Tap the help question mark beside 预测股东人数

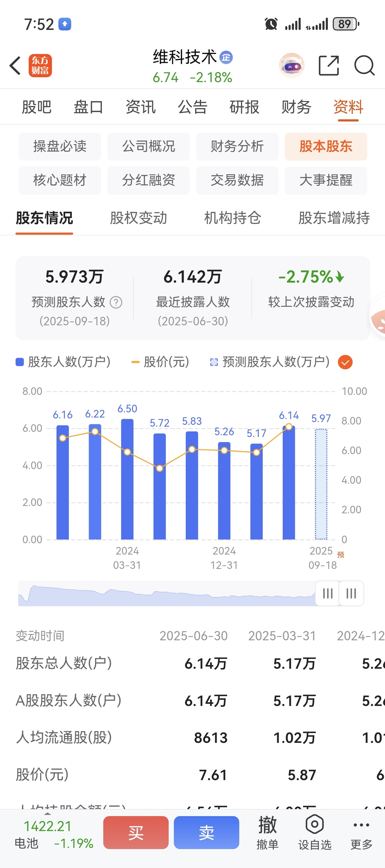click(116, 302)
